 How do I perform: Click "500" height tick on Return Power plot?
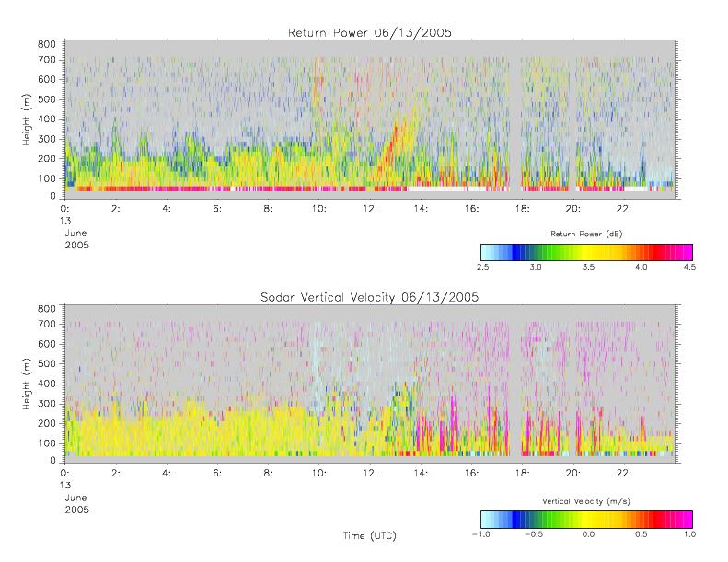click(46, 99)
